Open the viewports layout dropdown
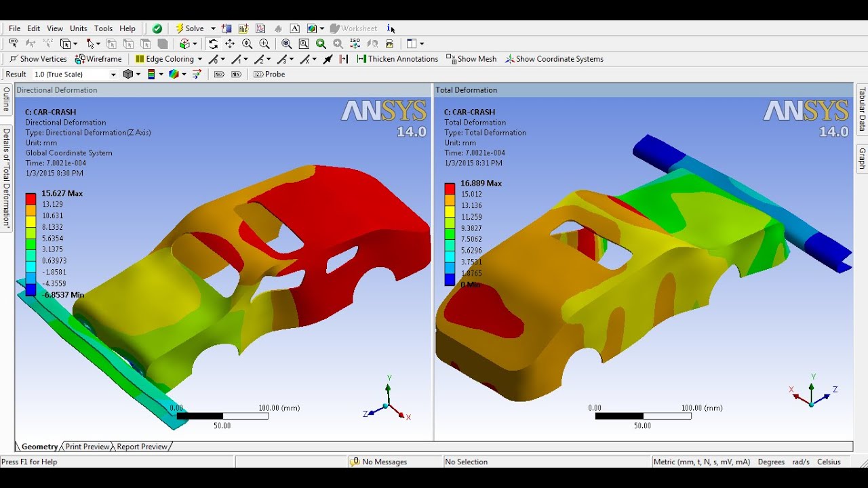 click(422, 43)
